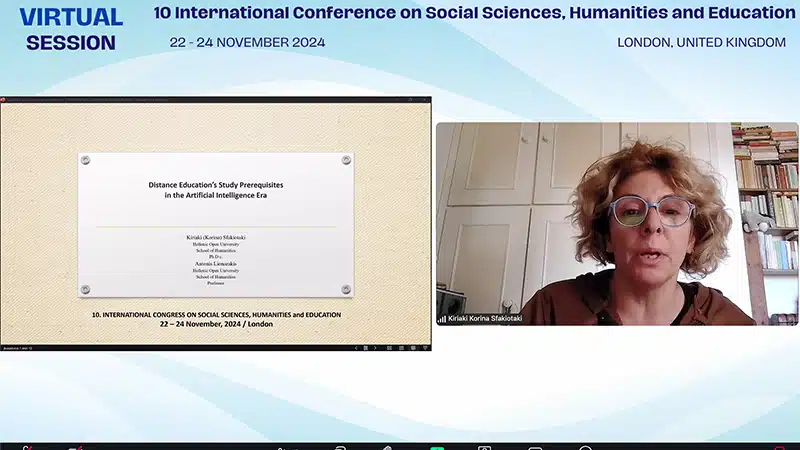
Task: Click the next slide arrow in slideshow bar
Action: [374, 347]
